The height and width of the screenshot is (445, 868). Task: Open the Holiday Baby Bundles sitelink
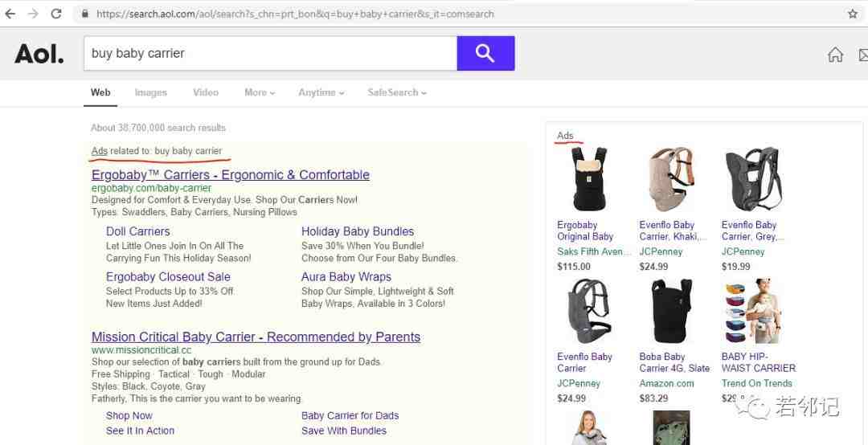(x=358, y=231)
